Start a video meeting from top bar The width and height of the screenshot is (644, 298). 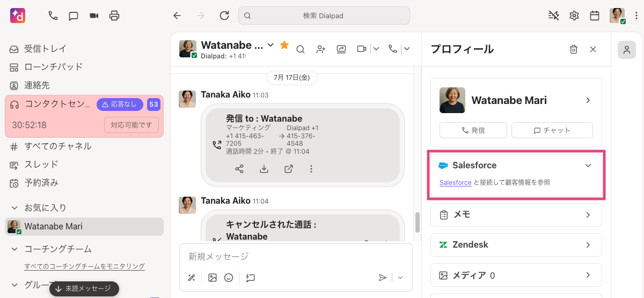click(x=94, y=16)
